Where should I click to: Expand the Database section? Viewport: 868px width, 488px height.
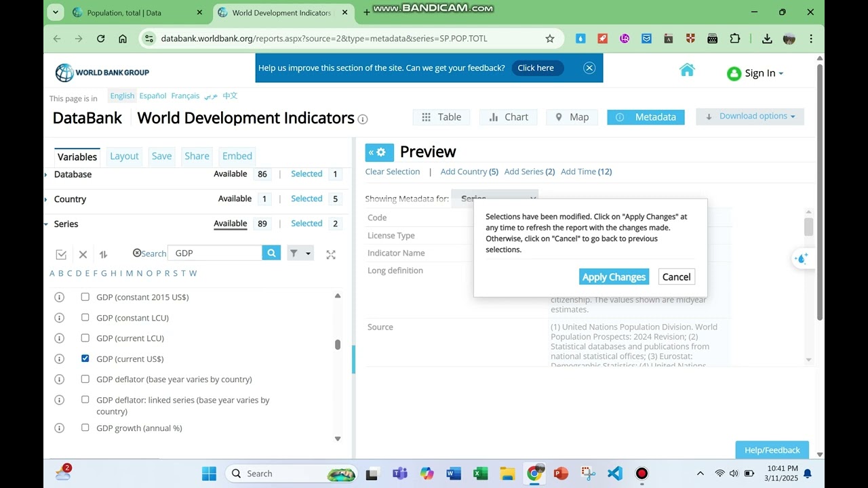coord(46,175)
